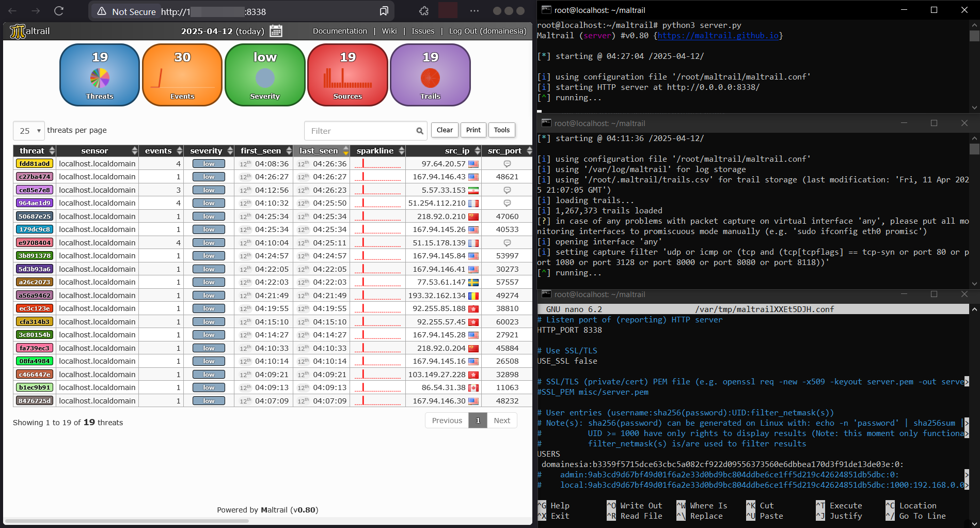This screenshot has width=980, height=528.
Task: Open the Sources summary tile
Action: click(x=347, y=75)
